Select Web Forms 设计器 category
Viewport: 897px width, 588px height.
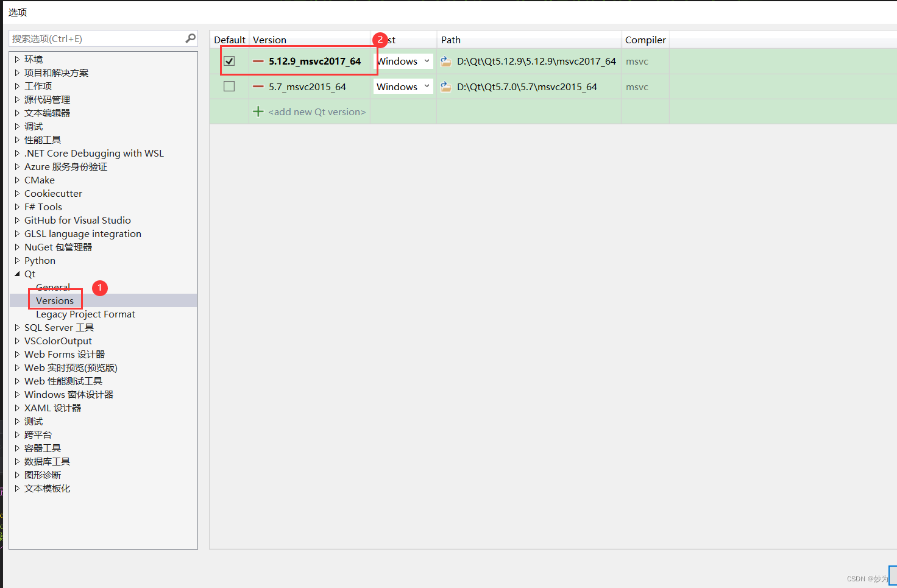coord(65,354)
